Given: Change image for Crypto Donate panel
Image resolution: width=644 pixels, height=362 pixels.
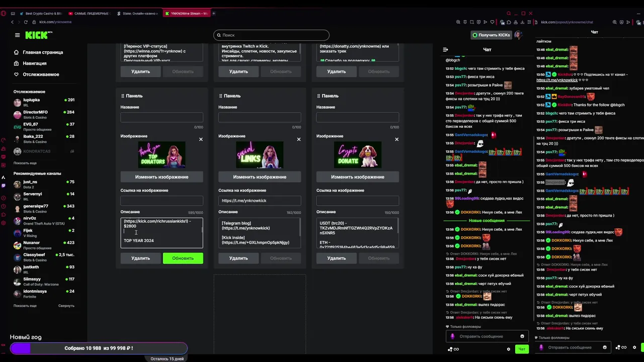Looking at the screenshot, I should (x=358, y=177).
